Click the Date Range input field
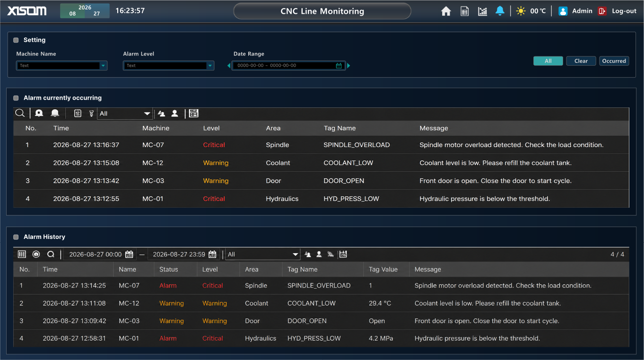 click(289, 66)
